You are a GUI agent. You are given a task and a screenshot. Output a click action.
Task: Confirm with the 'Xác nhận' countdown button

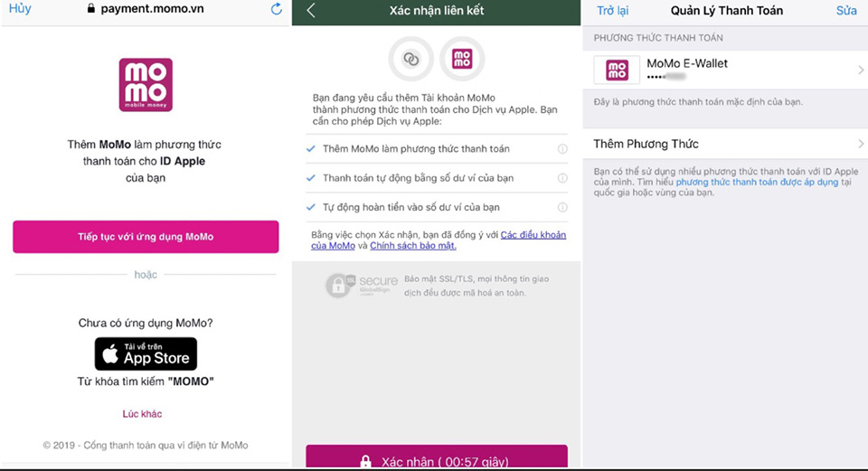pos(437,457)
